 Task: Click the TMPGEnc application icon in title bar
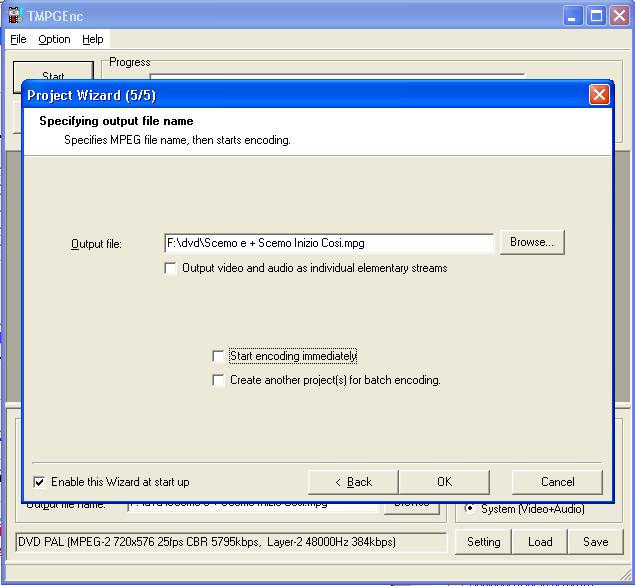15,15
